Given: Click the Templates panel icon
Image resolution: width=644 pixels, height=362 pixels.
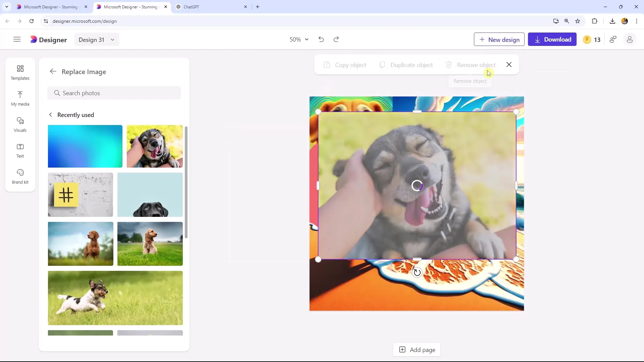Looking at the screenshot, I should coord(20,72).
